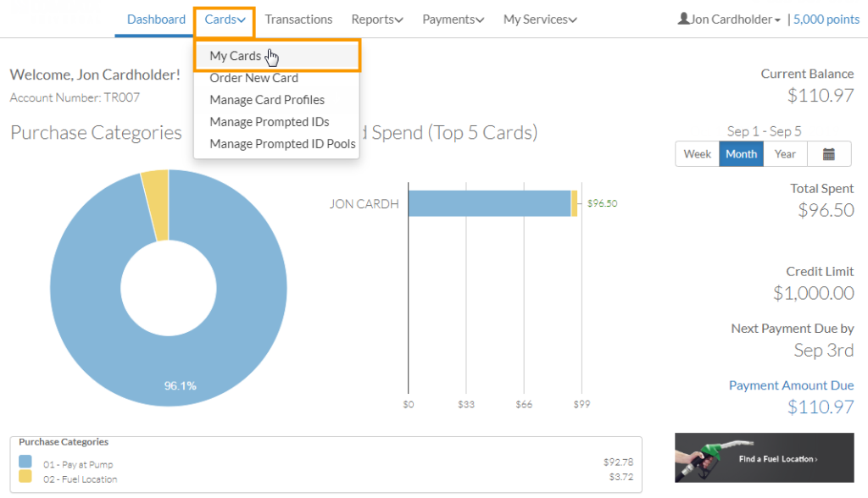
Task: Open the Dashboard tab
Action: (156, 19)
